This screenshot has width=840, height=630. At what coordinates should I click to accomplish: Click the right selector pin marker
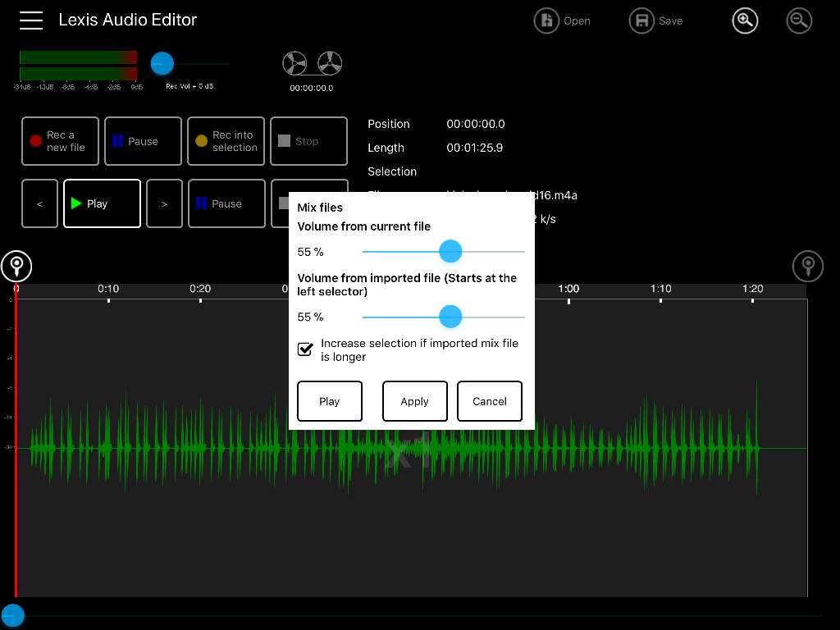(808, 267)
